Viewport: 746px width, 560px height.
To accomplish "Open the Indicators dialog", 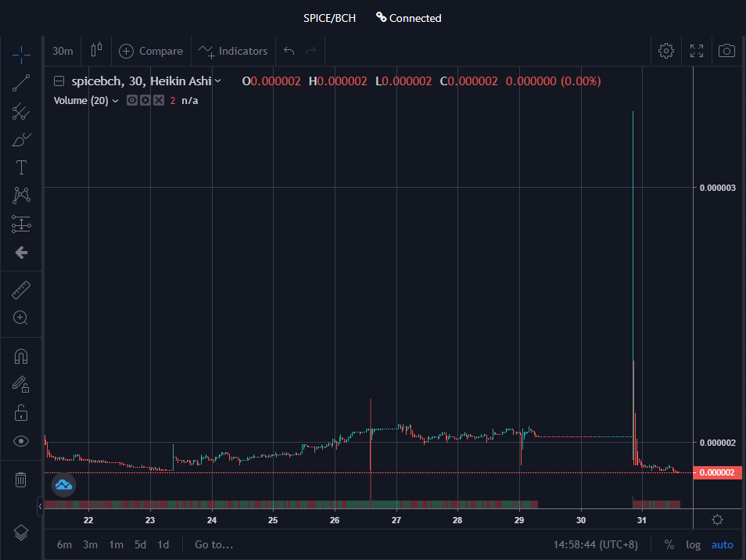I will [233, 51].
